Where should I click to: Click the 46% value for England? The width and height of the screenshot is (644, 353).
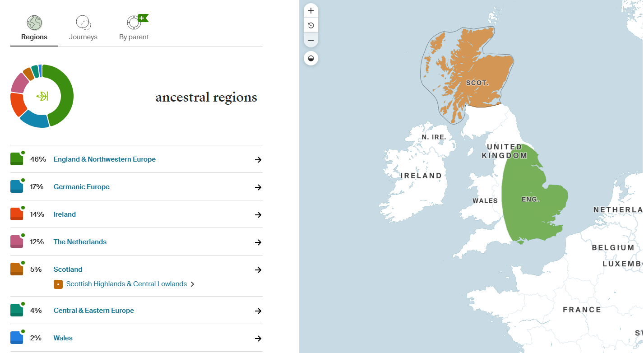(x=38, y=159)
